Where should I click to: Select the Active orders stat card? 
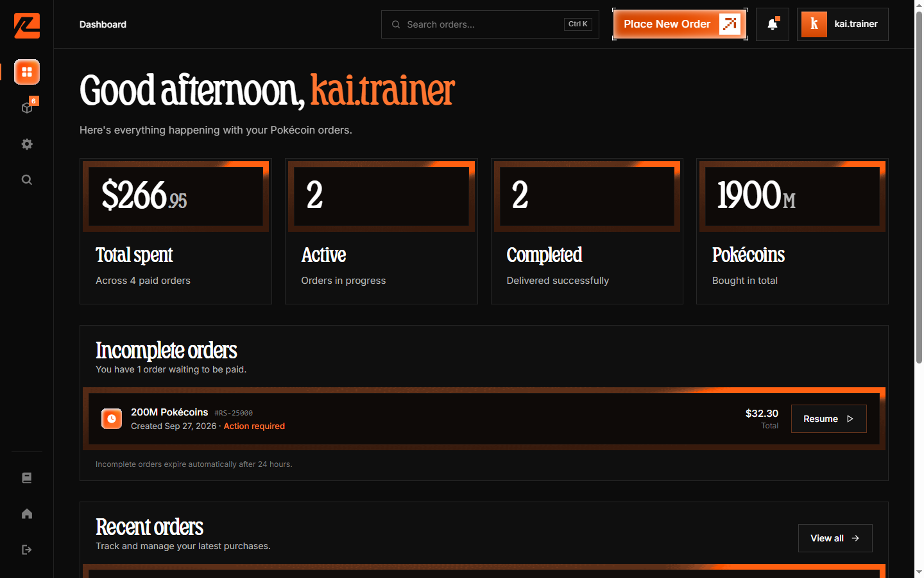381,231
